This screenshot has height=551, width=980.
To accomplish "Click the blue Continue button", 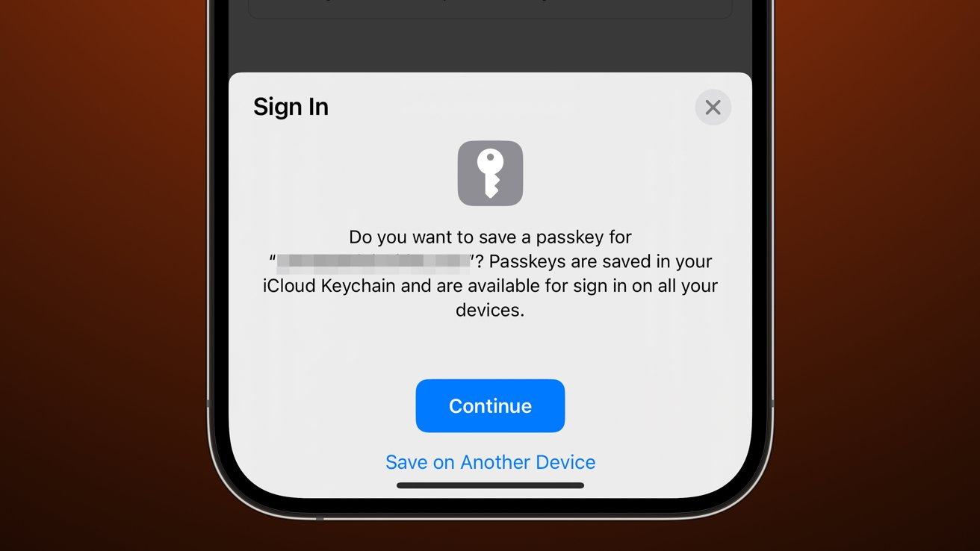I will click(490, 405).
